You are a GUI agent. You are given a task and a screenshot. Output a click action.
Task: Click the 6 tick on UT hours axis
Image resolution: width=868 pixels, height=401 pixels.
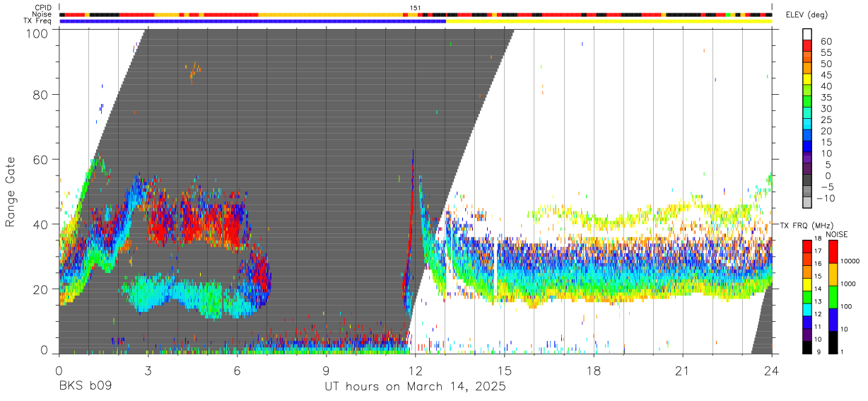[237, 371]
